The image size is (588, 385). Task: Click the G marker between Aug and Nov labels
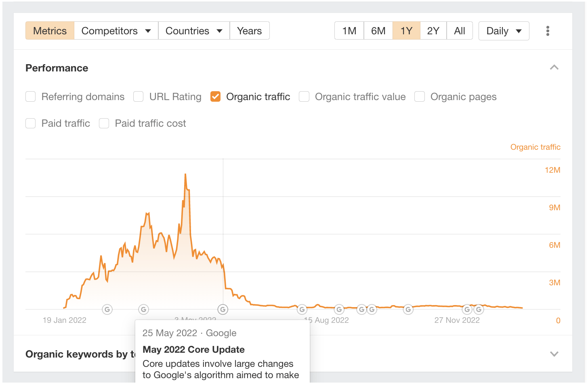(408, 309)
